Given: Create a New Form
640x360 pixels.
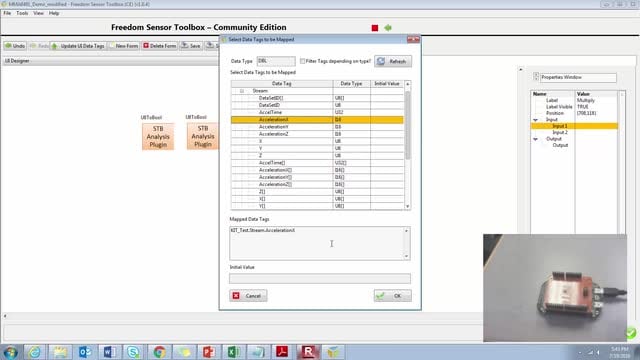Looking at the screenshot, I should (124, 46).
